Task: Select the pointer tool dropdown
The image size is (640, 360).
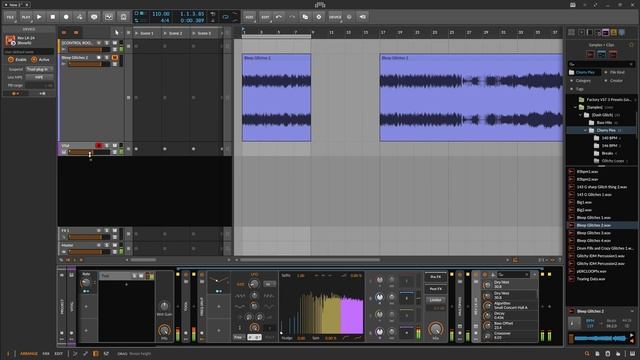Action: pos(117,33)
